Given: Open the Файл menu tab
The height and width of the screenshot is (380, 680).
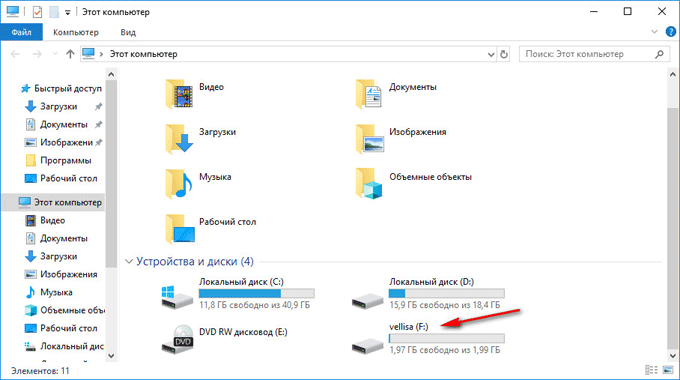Looking at the screenshot, I should [x=21, y=32].
